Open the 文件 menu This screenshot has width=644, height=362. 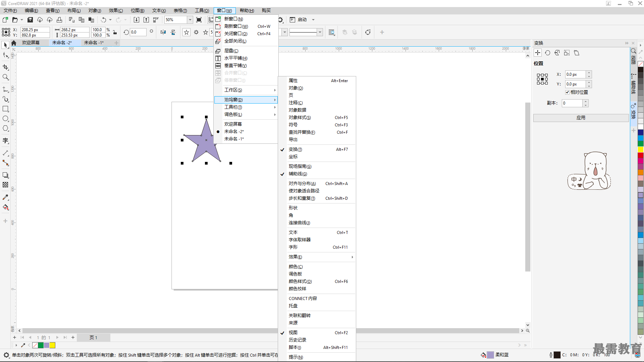[x=10, y=11]
